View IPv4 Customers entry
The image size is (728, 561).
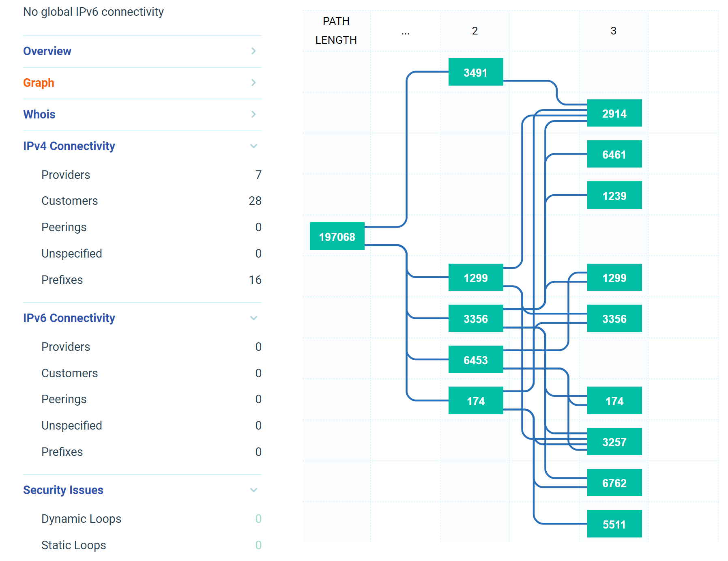coord(70,201)
